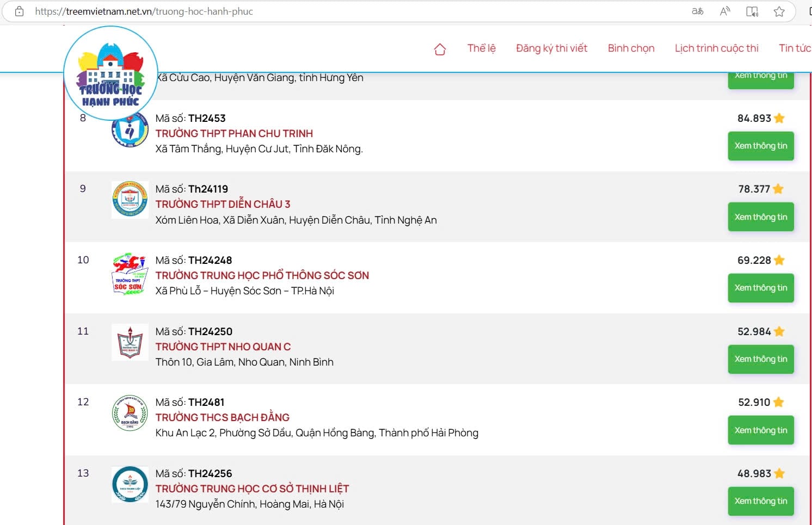Open the Bình chọn menu
812x525 pixels.
point(631,48)
